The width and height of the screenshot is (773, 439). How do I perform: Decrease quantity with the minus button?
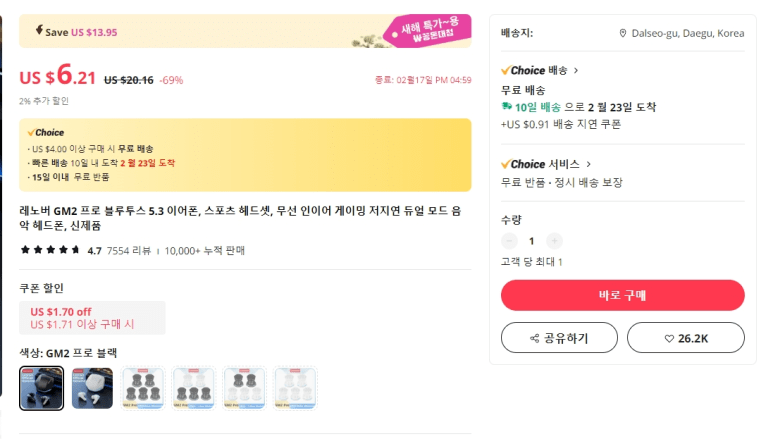click(509, 241)
